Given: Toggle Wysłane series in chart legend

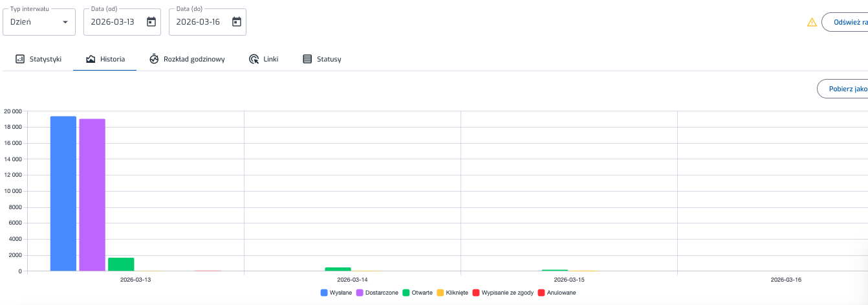Looking at the screenshot, I should pos(336,293).
